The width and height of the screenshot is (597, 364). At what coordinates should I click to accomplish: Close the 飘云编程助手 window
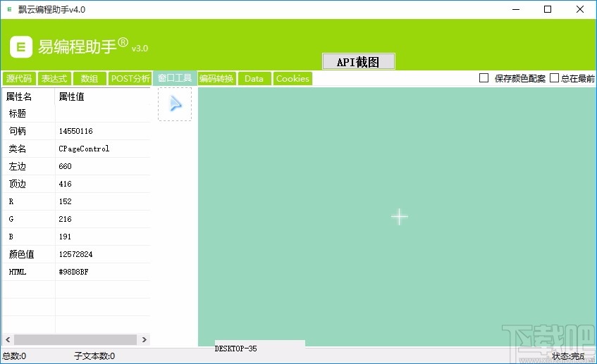[x=580, y=9]
